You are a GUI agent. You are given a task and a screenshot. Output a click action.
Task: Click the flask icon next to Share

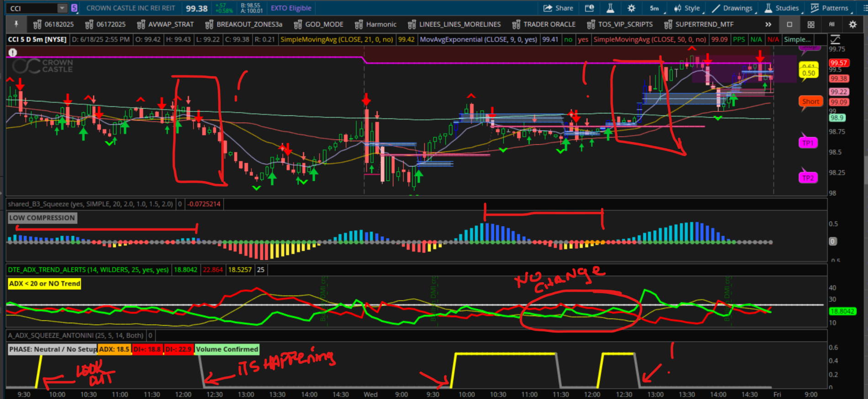[x=610, y=8]
